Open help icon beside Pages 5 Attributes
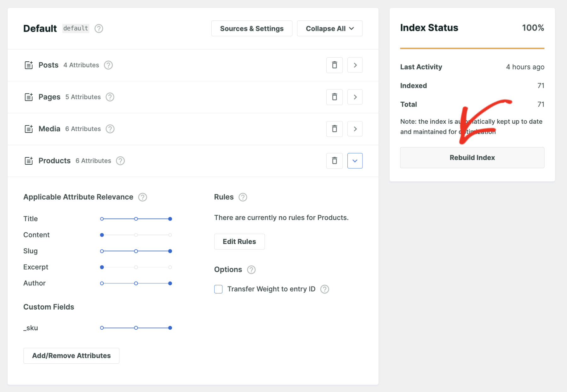 point(110,97)
